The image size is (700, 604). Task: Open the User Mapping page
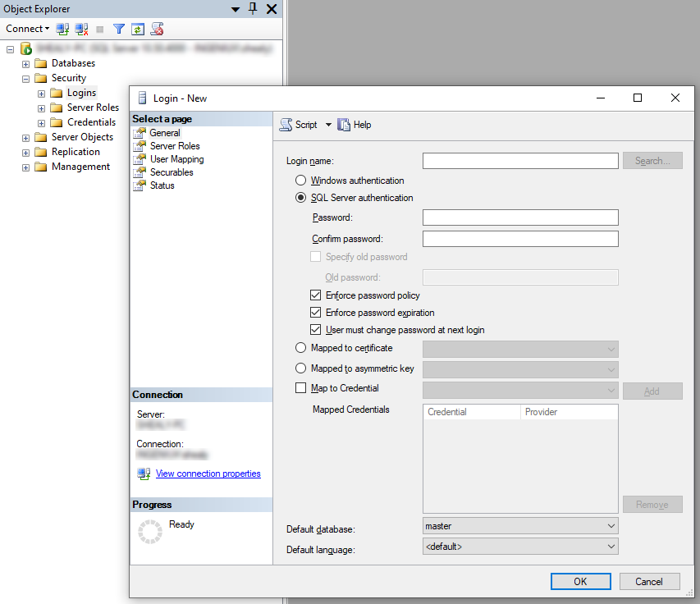point(176,159)
